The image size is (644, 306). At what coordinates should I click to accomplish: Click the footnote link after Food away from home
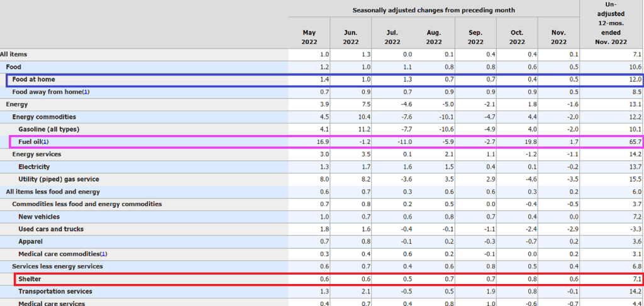tap(86, 92)
